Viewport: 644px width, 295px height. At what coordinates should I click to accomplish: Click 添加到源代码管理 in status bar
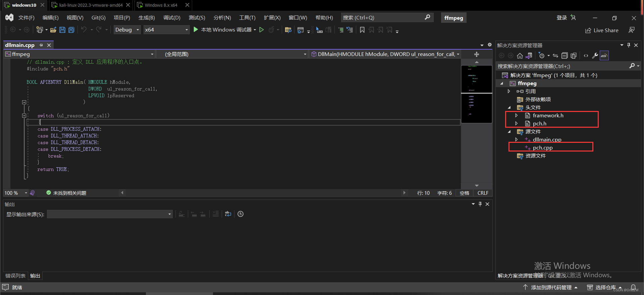click(551, 287)
